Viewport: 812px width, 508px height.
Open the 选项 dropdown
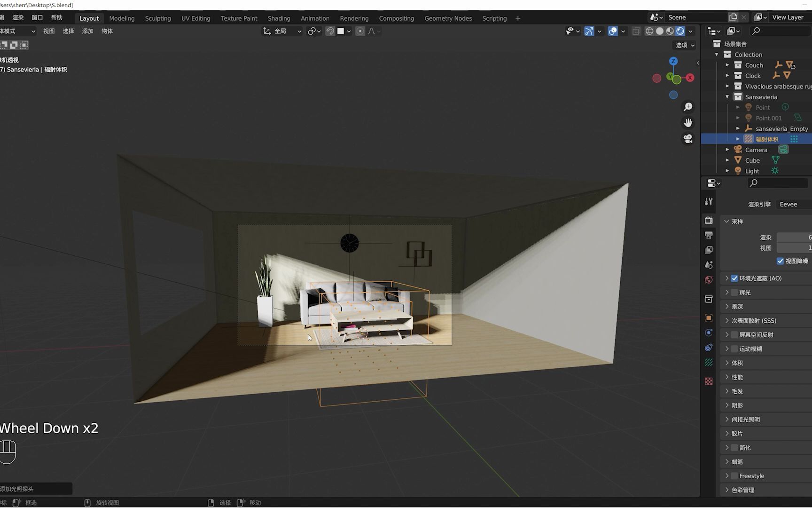point(685,45)
